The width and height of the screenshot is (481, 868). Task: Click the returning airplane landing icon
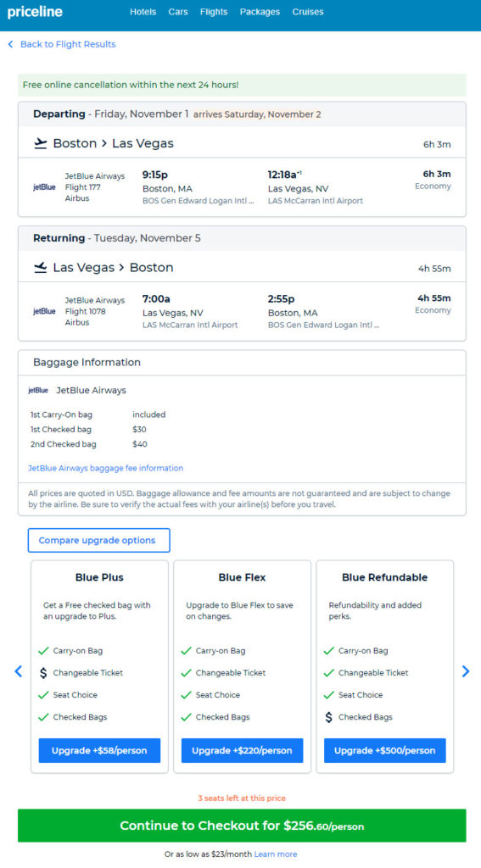coord(40,268)
